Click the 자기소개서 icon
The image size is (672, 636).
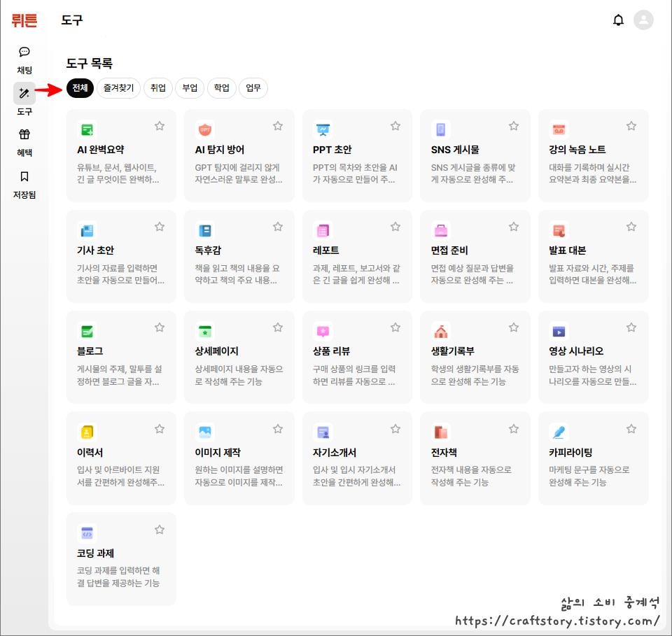[323, 432]
